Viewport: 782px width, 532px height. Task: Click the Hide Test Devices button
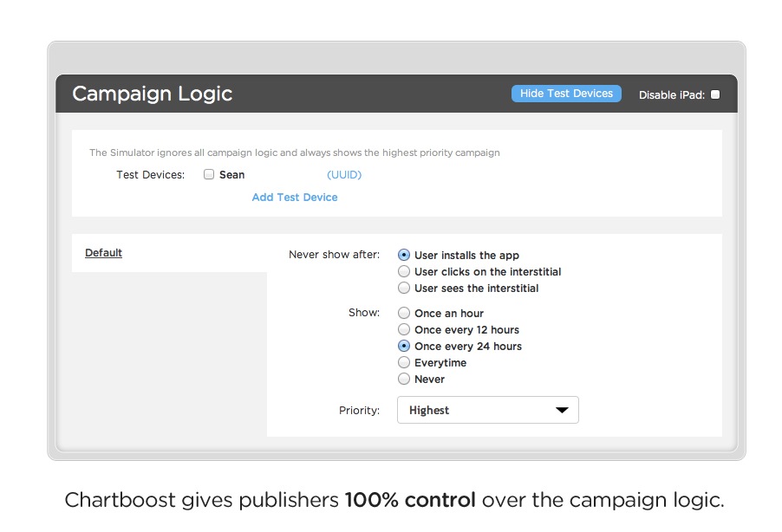click(x=566, y=94)
